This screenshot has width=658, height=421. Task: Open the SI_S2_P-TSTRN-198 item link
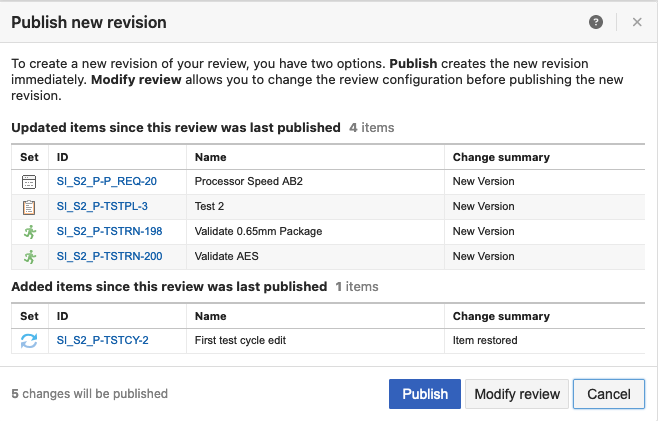[109, 232]
